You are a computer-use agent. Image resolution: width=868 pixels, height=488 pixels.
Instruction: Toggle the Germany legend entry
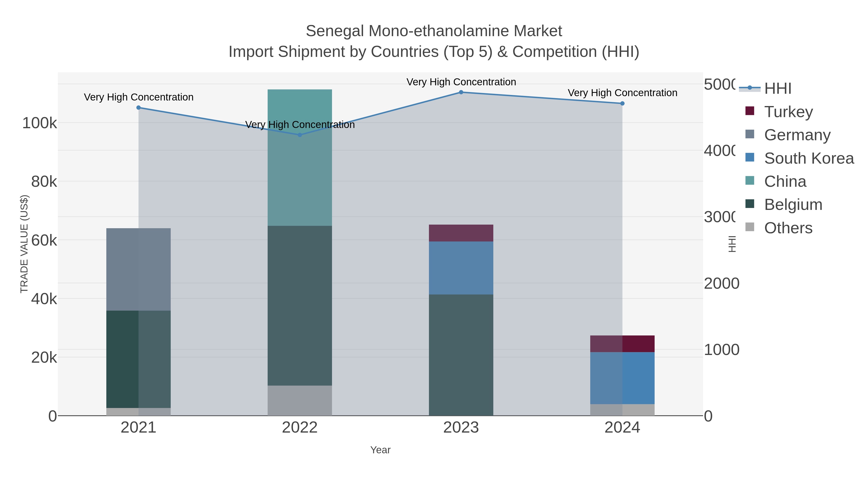788,135
